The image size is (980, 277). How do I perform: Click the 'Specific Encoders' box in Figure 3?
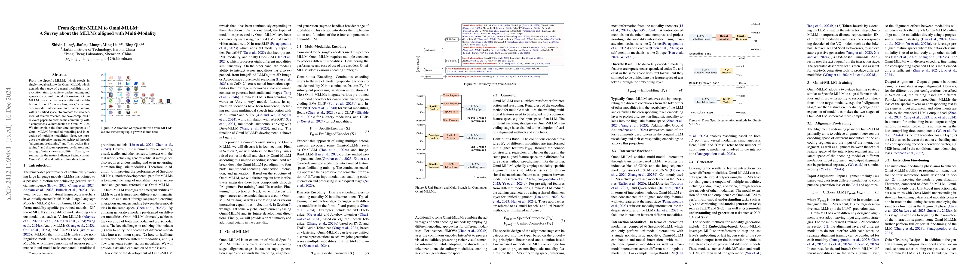click(x=433, y=108)
